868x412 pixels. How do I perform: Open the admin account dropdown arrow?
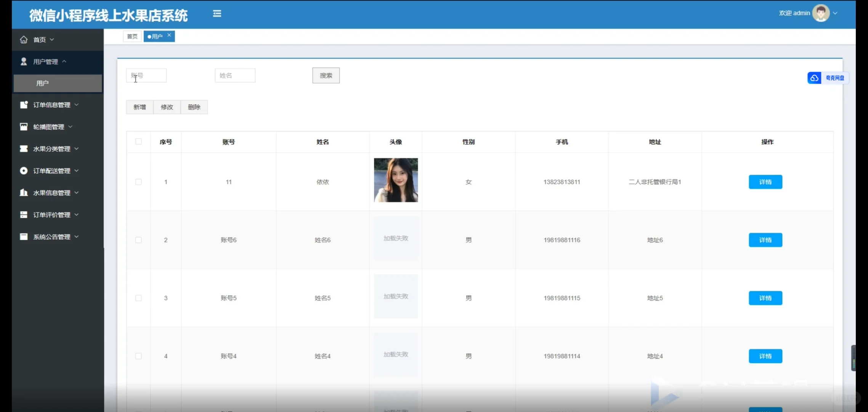point(835,13)
